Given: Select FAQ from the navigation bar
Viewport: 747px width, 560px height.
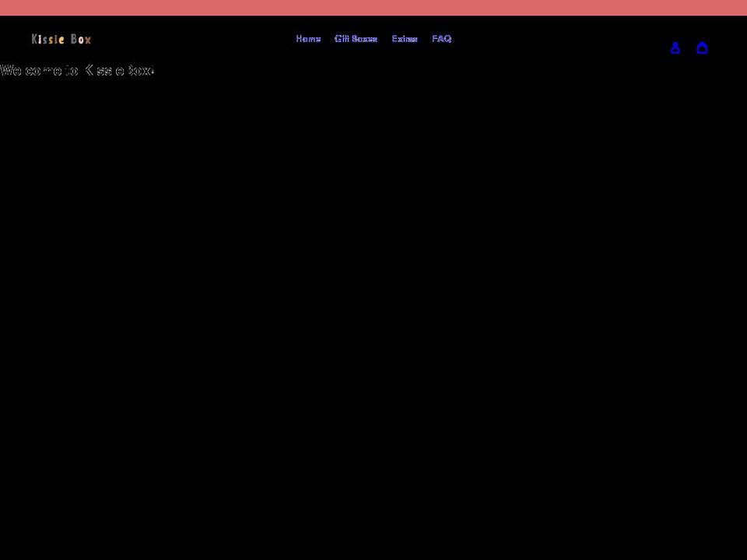Looking at the screenshot, I should tap(441, 39).
